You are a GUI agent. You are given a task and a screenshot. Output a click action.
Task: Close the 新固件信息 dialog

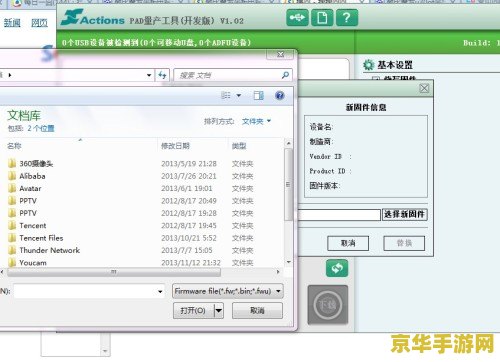(x=424, y=88)
